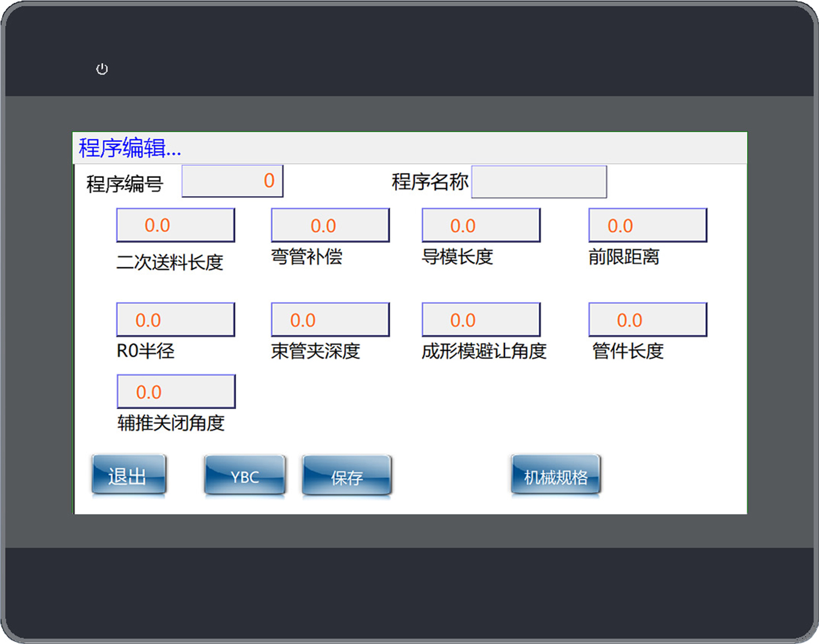Click the 导模长度 label
This screenshot has width=819, height=644.
(x=457, y=256)
